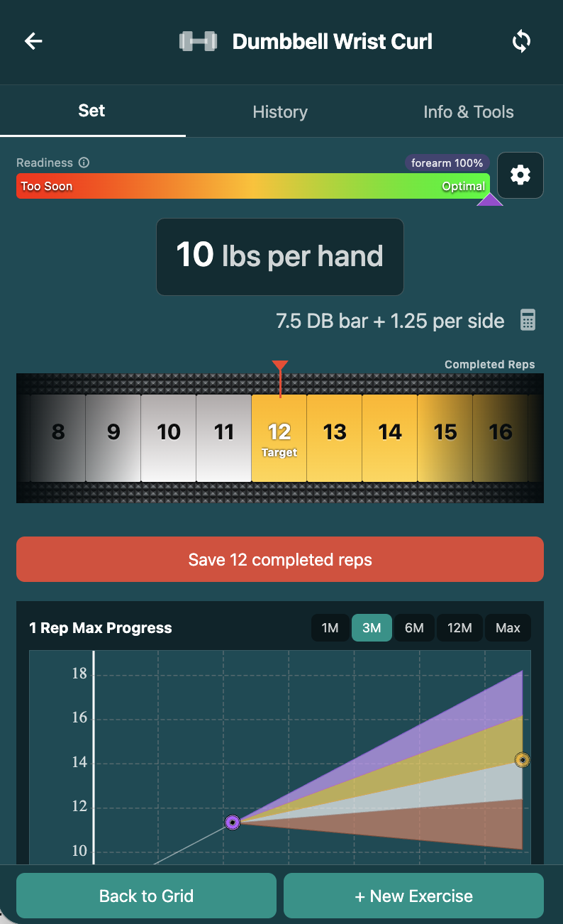Click the dumbbell exercise icon

click(198, 41)
